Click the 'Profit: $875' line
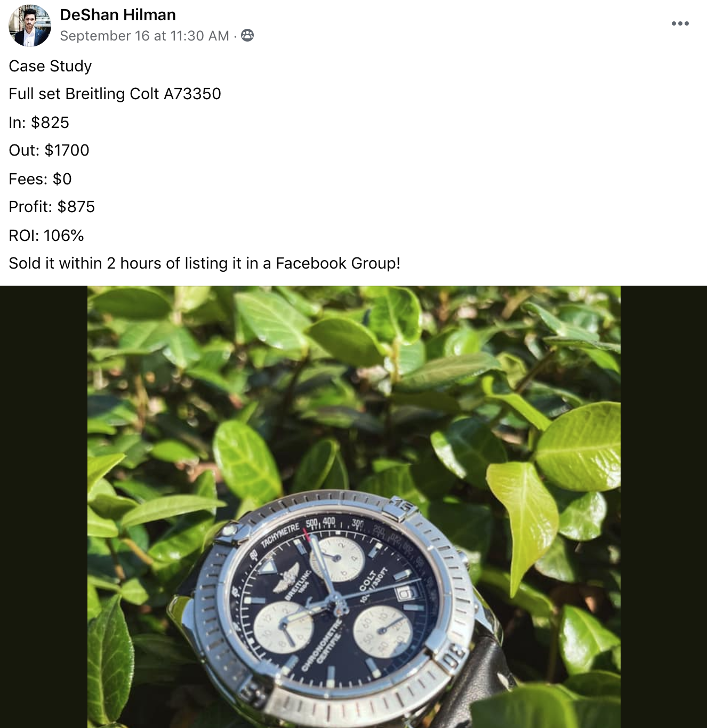Image resolution: width=707 pixels, height=728 pixels. pyautogui.click(x=52, y=207)
